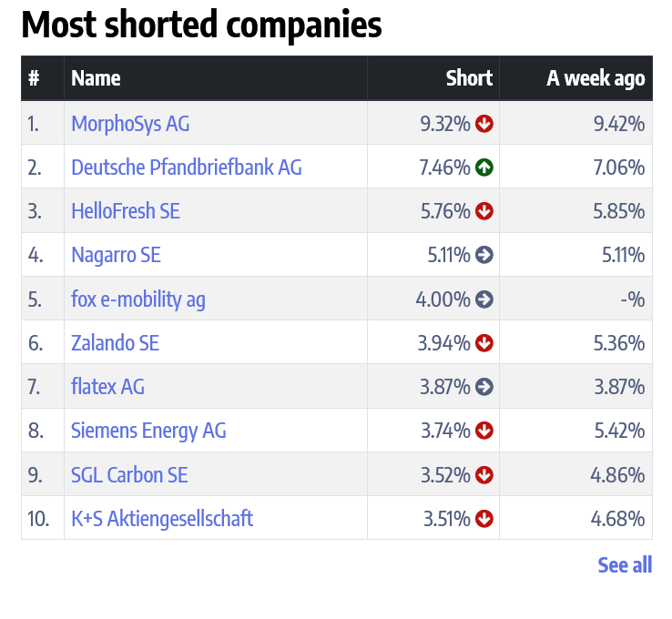Click the unchanged arrow icon for flatex
672x619 pixels.
click(484, 387)
